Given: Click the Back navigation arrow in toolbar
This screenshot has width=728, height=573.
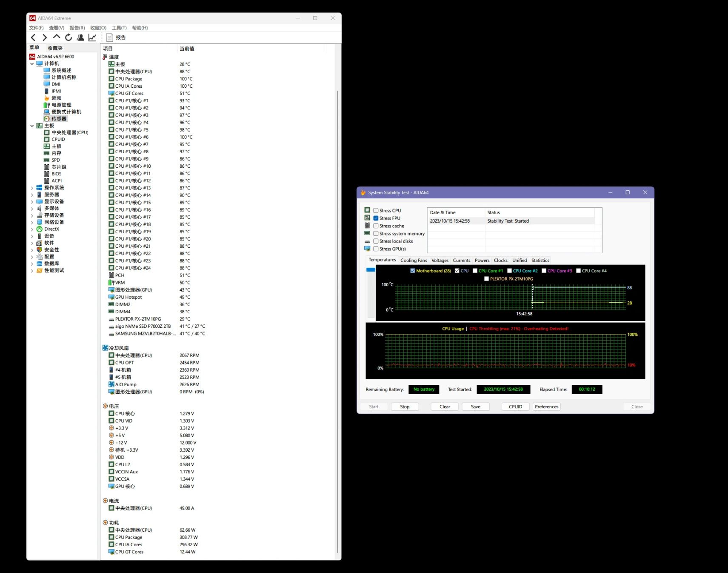Looking at the screenshot, I should pos(33,37).
